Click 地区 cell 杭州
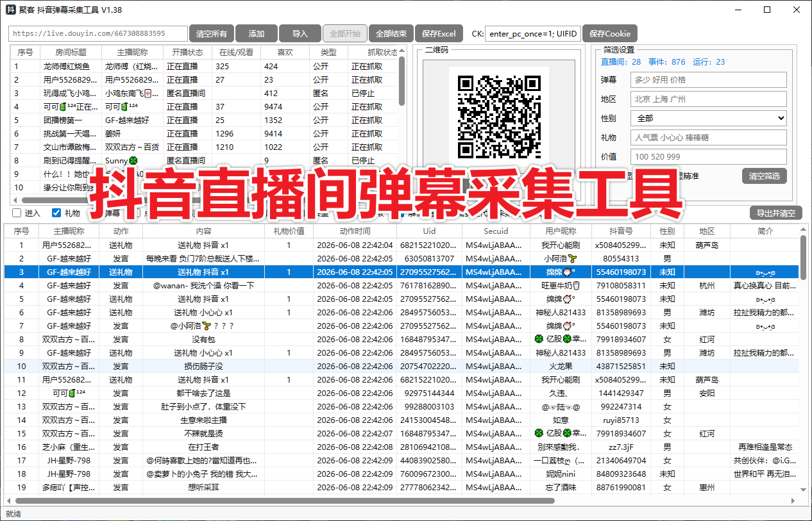This screenshot has width=812, height=521. pyautogui.click(x=707, y=285)
